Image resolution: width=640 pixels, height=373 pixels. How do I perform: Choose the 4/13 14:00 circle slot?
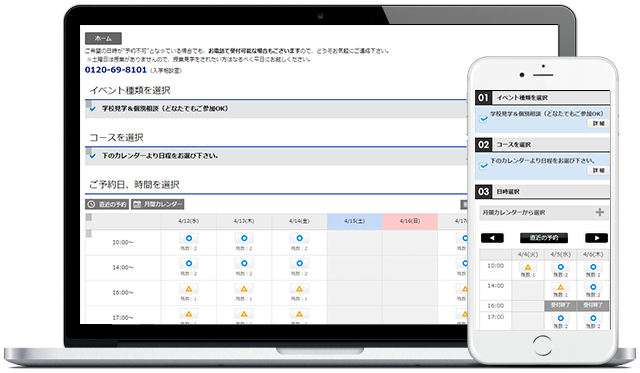tap(244, 264)
